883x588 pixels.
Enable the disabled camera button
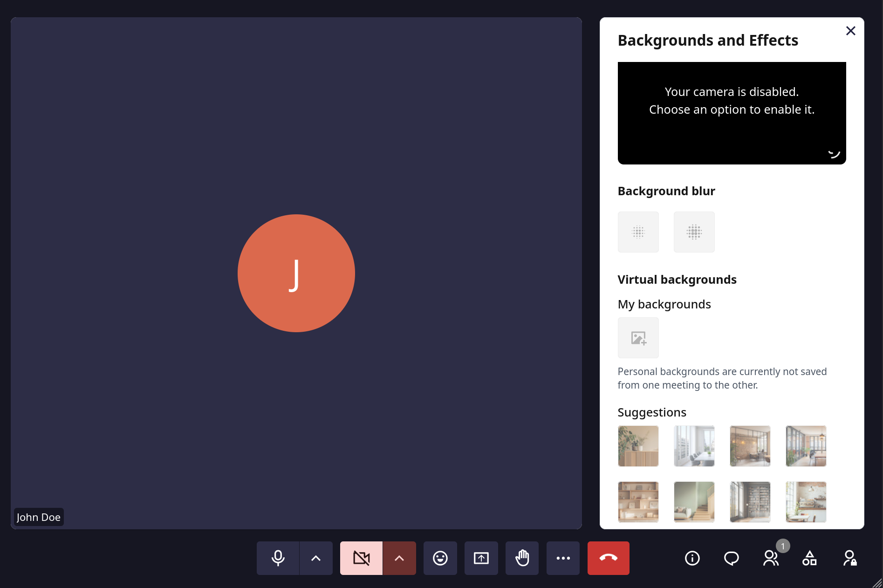pos(361,558)
